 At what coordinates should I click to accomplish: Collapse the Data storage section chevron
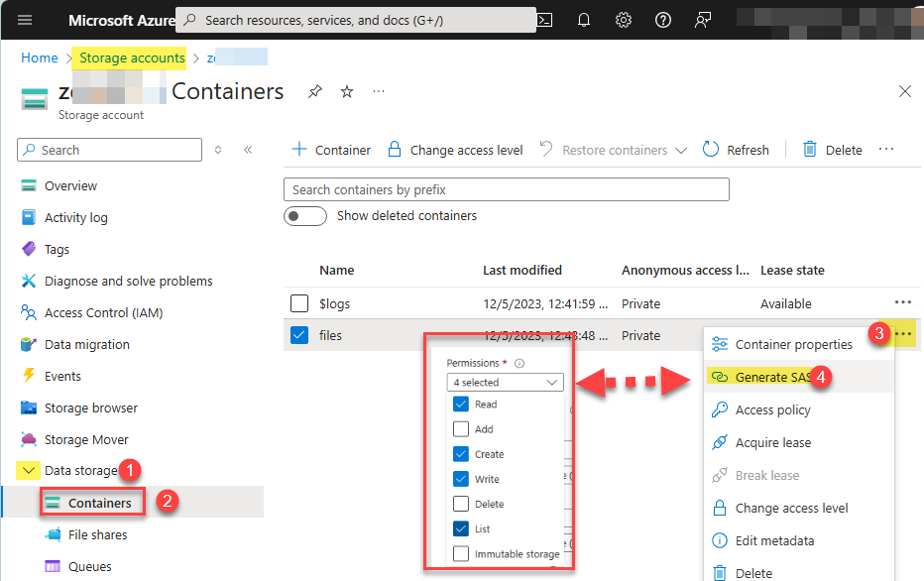coord(28,470)
